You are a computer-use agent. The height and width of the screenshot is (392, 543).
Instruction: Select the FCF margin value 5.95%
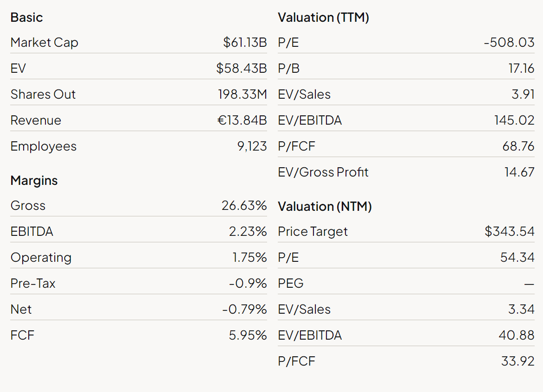point(248,335)
